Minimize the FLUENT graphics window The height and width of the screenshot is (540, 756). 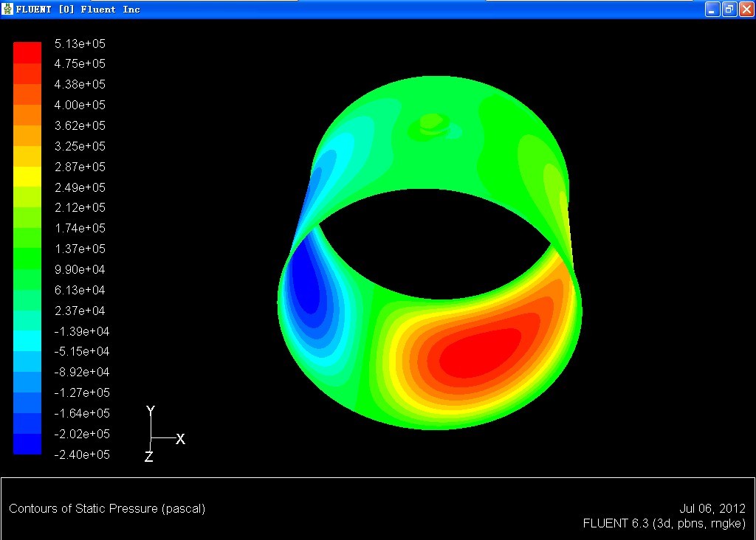(x=712, y=10)
